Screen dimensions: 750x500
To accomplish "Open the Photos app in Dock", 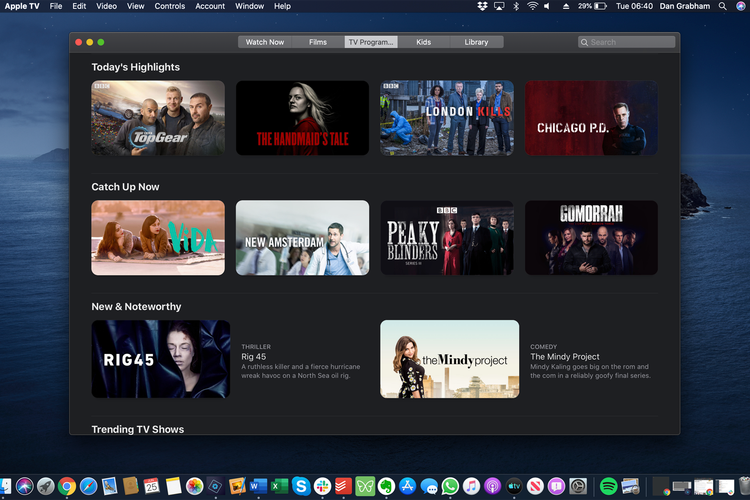I will click(195, 487).
